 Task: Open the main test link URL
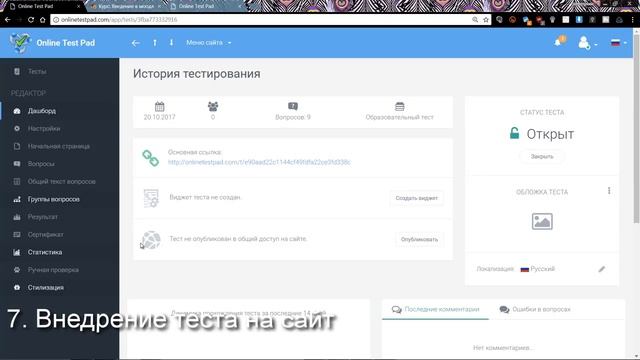259,162
